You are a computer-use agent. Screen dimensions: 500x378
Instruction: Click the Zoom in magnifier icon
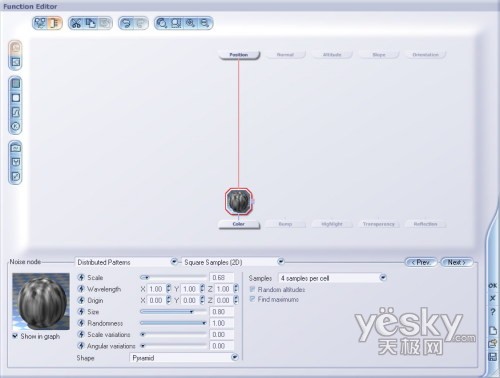coord(190,23)
